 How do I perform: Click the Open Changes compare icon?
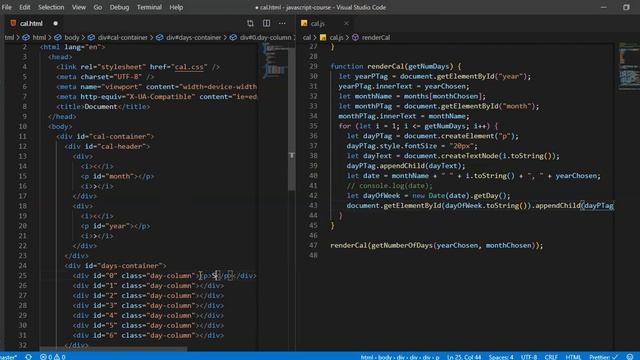tap(250, 24)
